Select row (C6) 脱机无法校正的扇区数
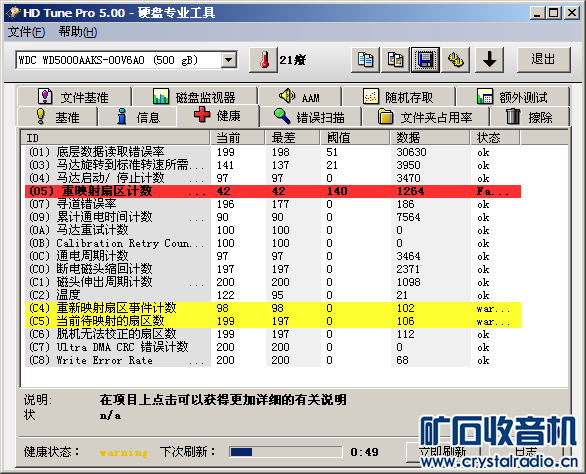This screenshot has width=586, height=474. point(273,334)
